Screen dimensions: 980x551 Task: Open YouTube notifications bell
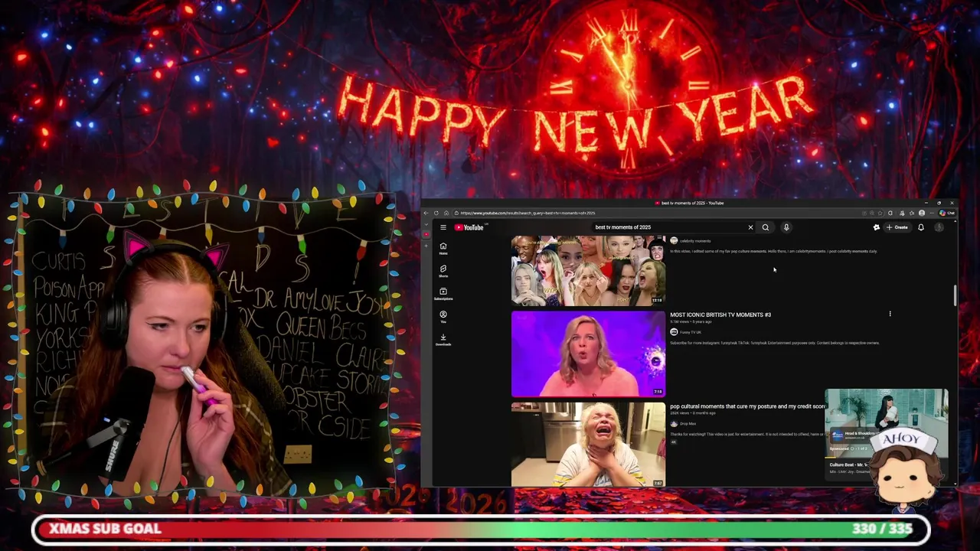pyautogui.click(x=921, y=227)
